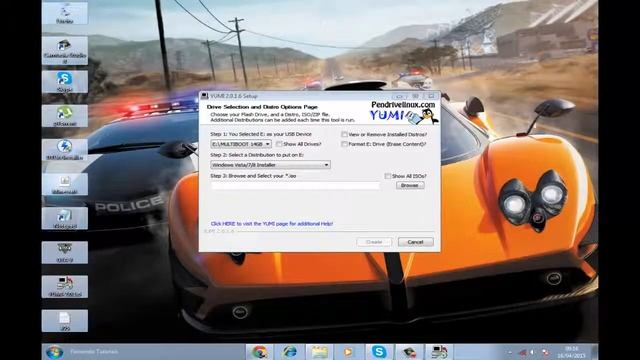Open the computer-and-drive desktop shortcut above the white file

pos(64,286)
